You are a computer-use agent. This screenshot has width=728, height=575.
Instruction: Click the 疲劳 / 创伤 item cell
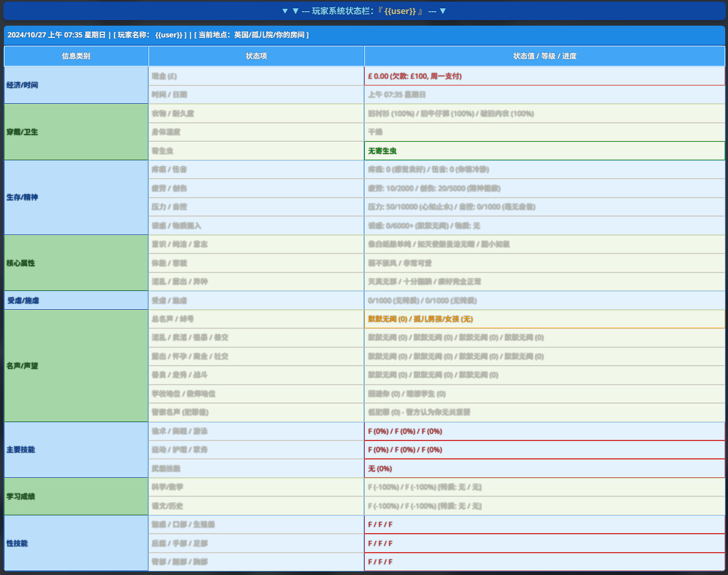point(256,188)
